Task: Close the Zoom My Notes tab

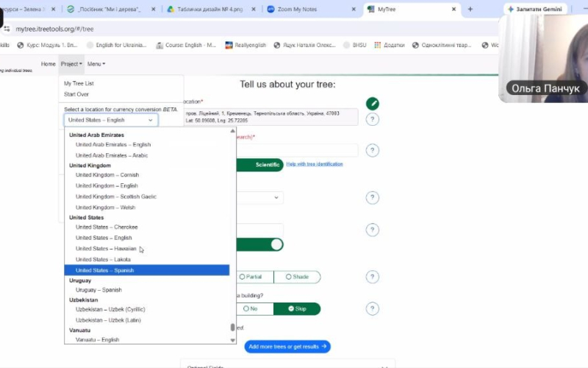Action: (x=354, y=9)
